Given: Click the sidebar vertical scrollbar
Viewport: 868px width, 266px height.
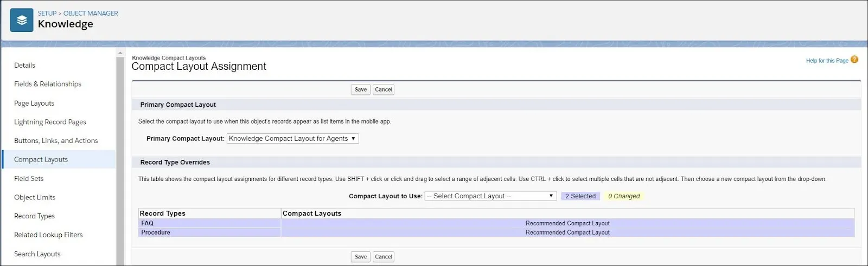Looking at the screenshot, I should [x=120, y=161].
